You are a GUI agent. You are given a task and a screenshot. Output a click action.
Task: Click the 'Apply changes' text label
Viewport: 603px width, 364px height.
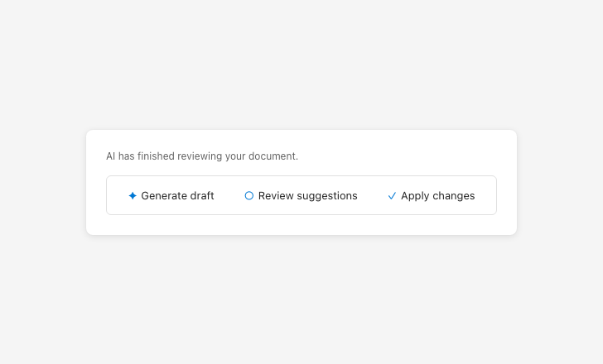(x=437, y=196)
